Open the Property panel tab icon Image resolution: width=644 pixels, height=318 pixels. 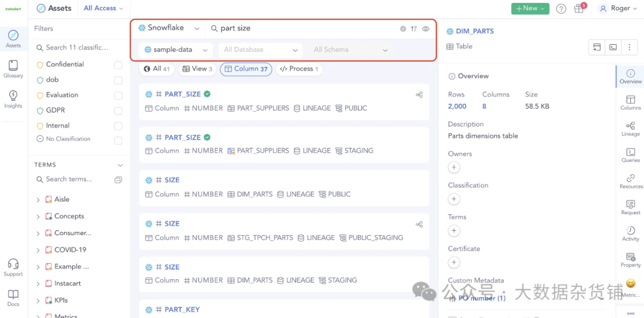(x=630, y=260)
